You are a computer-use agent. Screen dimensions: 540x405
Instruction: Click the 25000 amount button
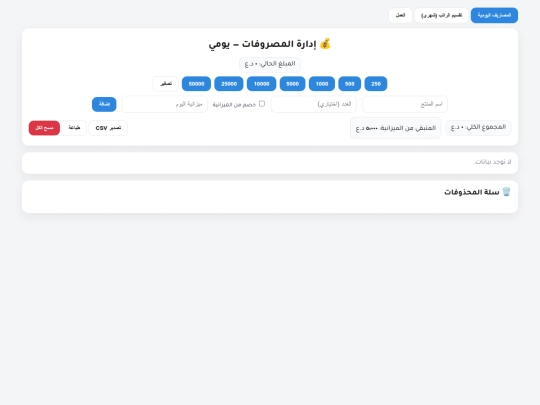[229, 84]
